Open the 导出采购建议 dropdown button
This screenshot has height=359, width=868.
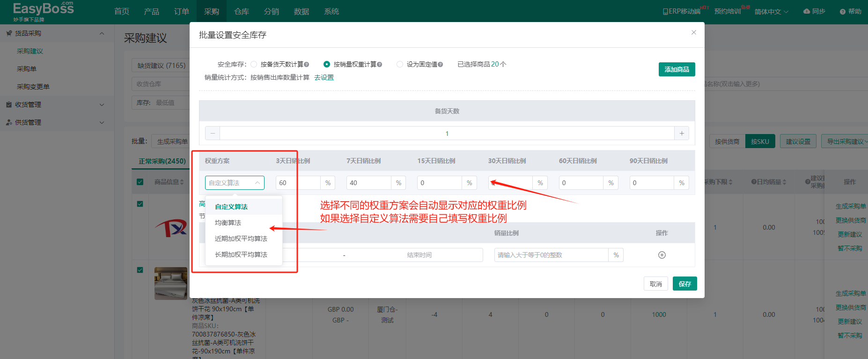pos(846,141)
